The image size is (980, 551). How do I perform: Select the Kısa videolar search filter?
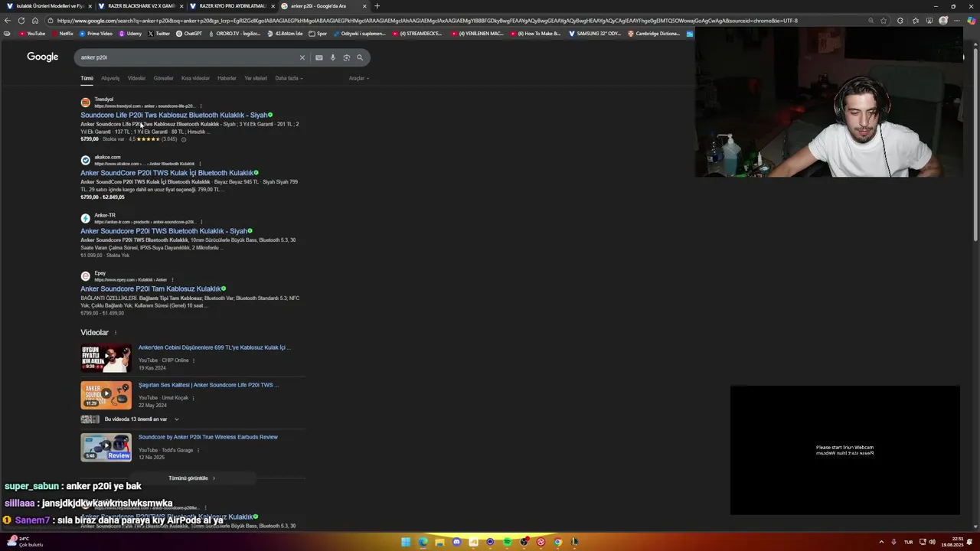pos(195,78)
